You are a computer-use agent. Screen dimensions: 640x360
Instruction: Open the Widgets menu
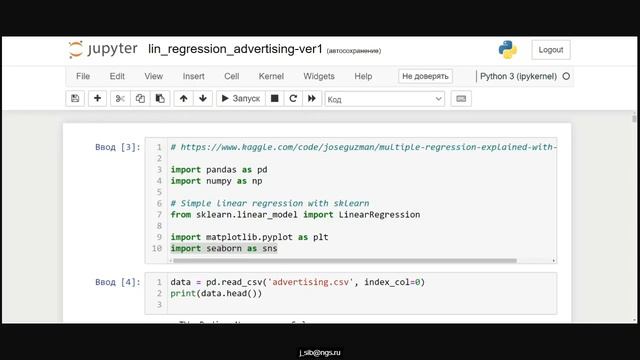coord(319,76)
